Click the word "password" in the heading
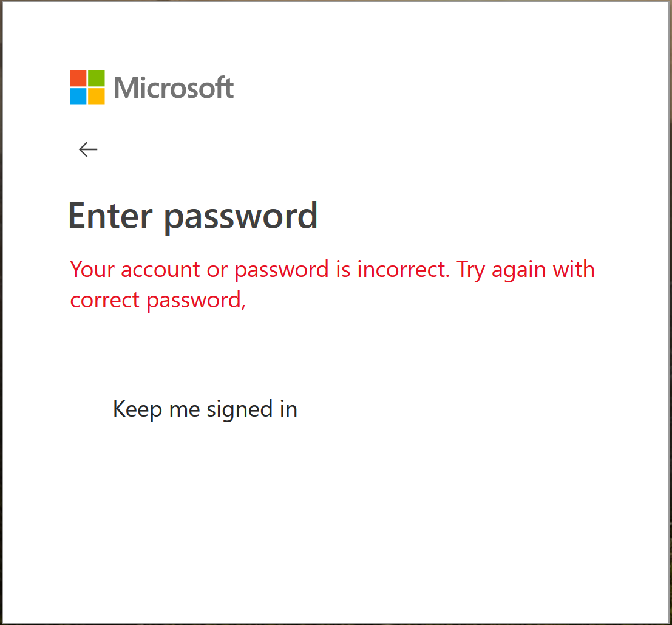 [241, 216]
